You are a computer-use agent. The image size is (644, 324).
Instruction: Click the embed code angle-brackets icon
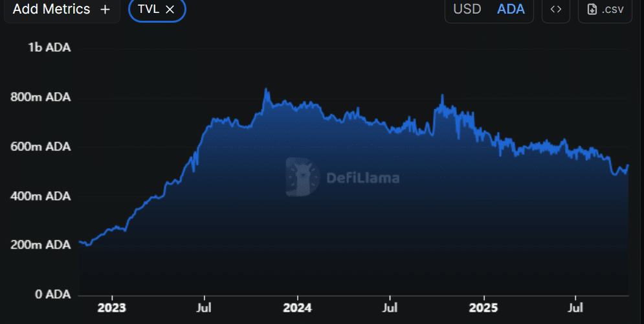pos(555,10)
